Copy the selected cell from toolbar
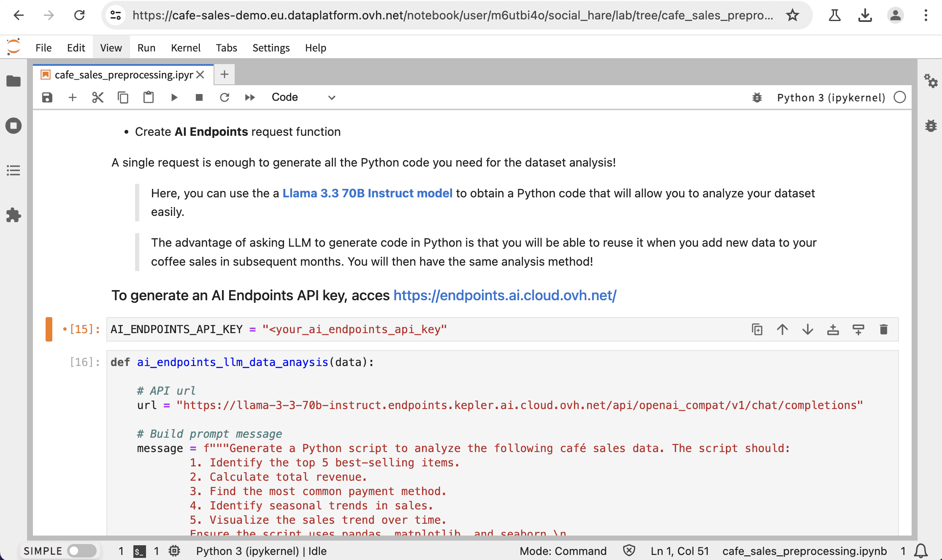The width and height of the screenshot is (942, 560). (123, 97)
